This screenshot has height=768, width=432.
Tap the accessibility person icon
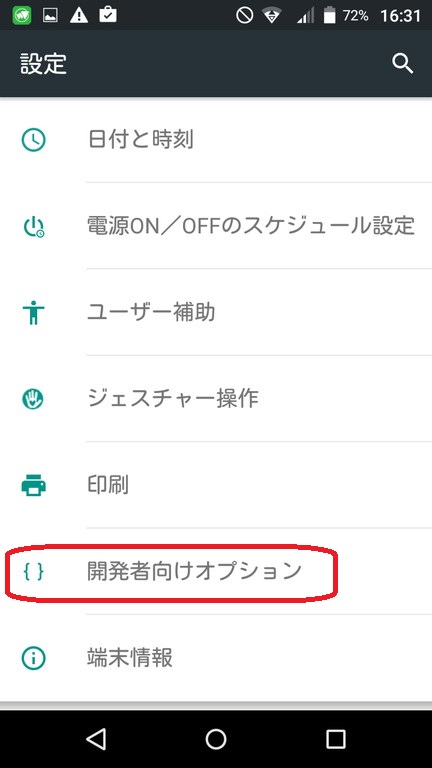pyautogui.click(x=33, y=313)
